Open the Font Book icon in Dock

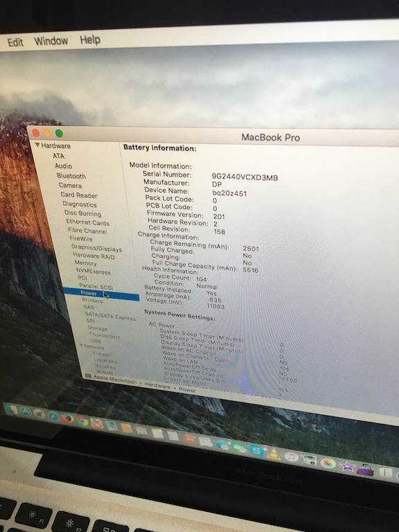tap(385, 472)
